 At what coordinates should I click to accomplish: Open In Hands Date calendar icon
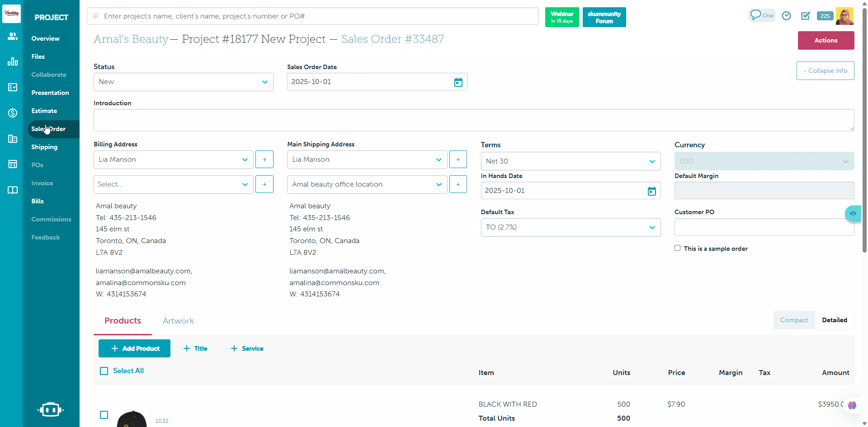coord(651,191)
